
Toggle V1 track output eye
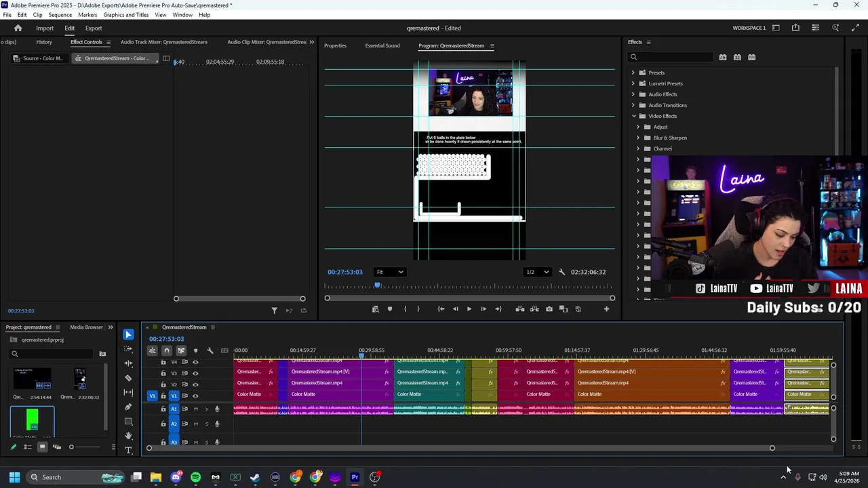click(195, 396)
